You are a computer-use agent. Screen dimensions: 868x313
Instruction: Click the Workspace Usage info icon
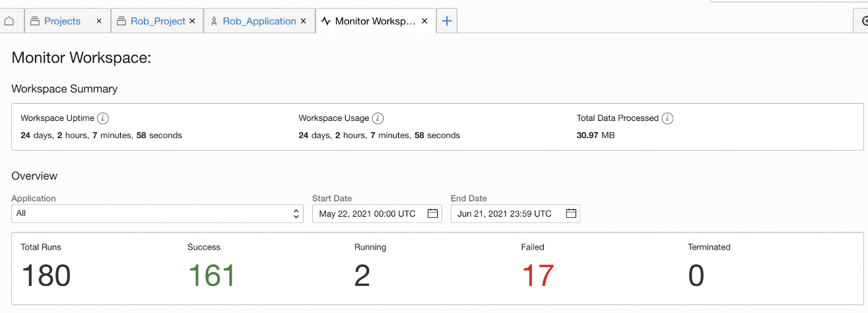pos(378,118)
